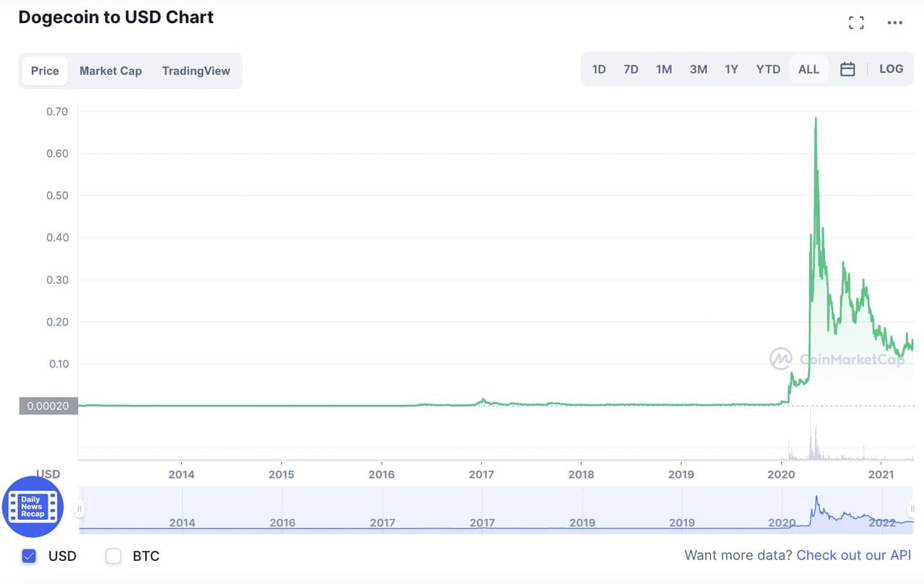Open the three-dot more options menu

(895, 22)
